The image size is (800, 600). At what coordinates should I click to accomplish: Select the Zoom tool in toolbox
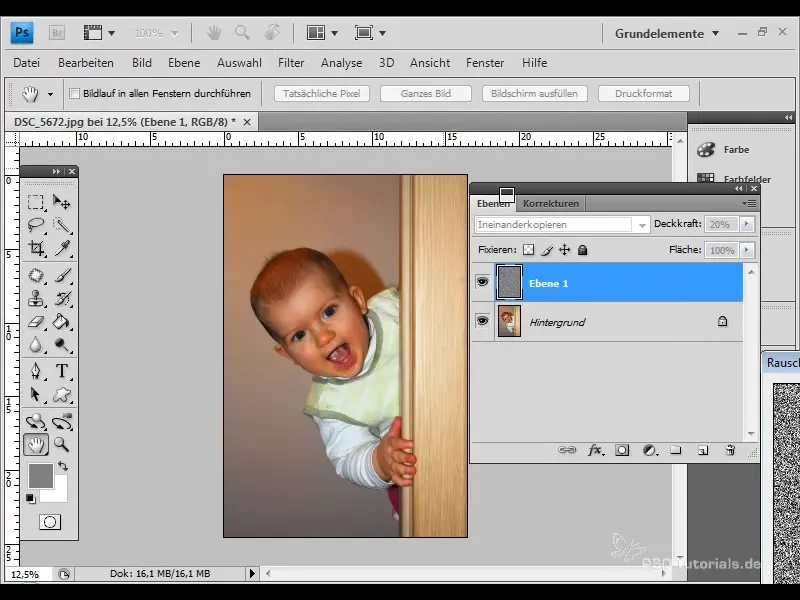62,444
